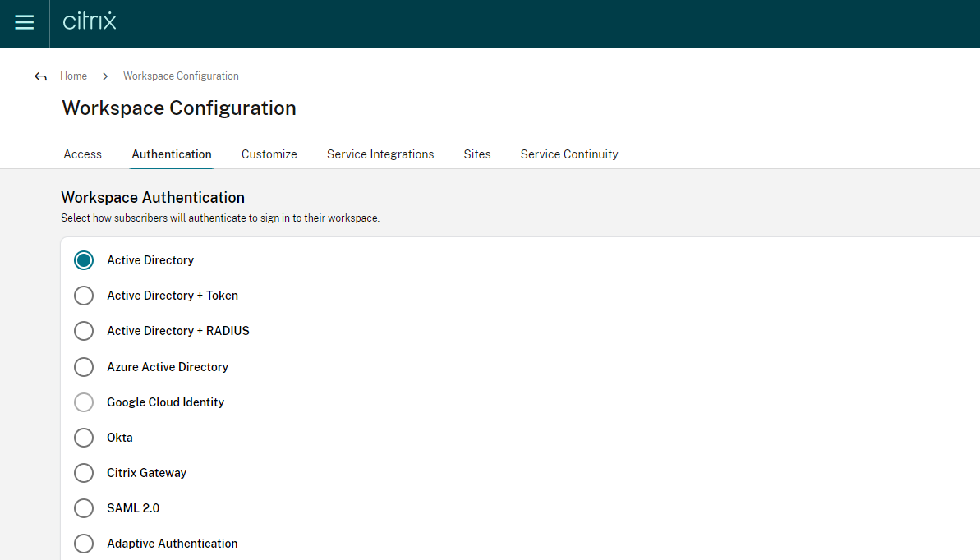Select Citrix Gateway radio button

84,473
